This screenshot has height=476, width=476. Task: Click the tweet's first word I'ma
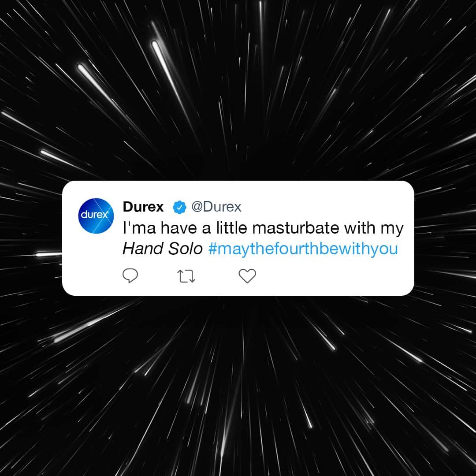(139, 228)
